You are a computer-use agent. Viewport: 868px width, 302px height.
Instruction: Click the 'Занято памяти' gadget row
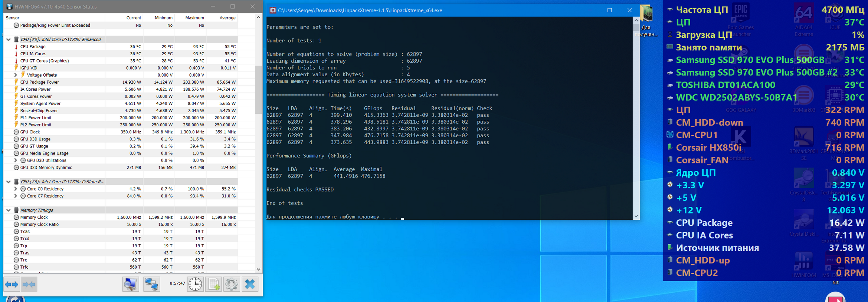(766, 47)
